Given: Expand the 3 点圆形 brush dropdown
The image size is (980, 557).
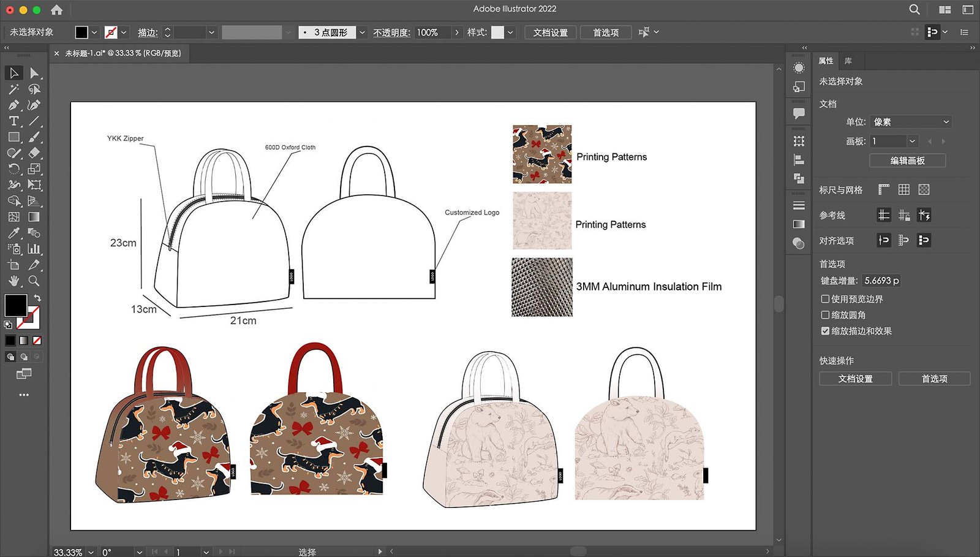Looking at the screenshot, I should click(363, 32).
